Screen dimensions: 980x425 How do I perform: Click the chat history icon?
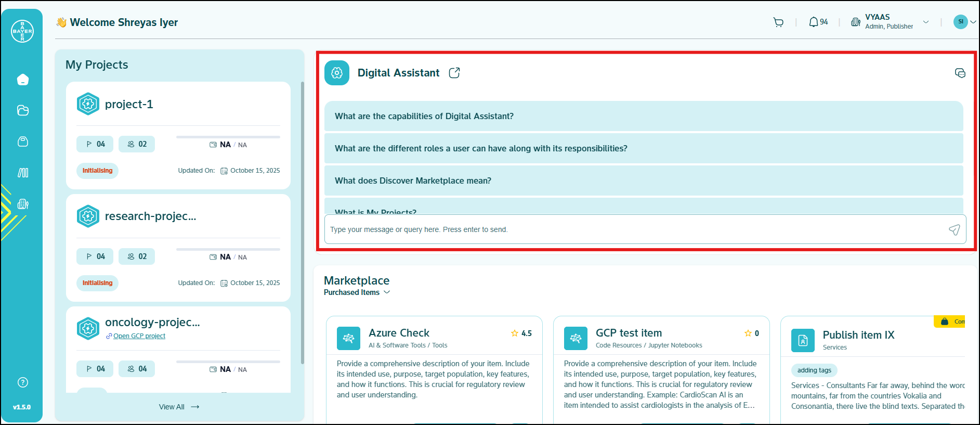960,73
